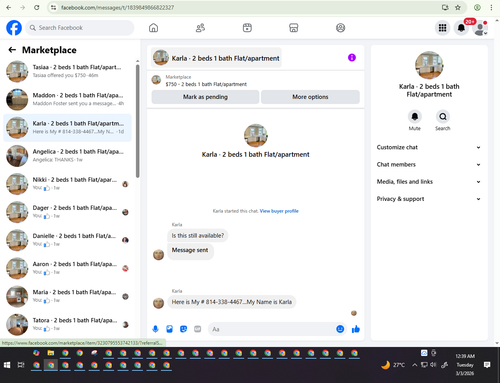Click the 'Is this still available?' message
This screenshot has height=383, width=500.
click(x=198, y=236)
